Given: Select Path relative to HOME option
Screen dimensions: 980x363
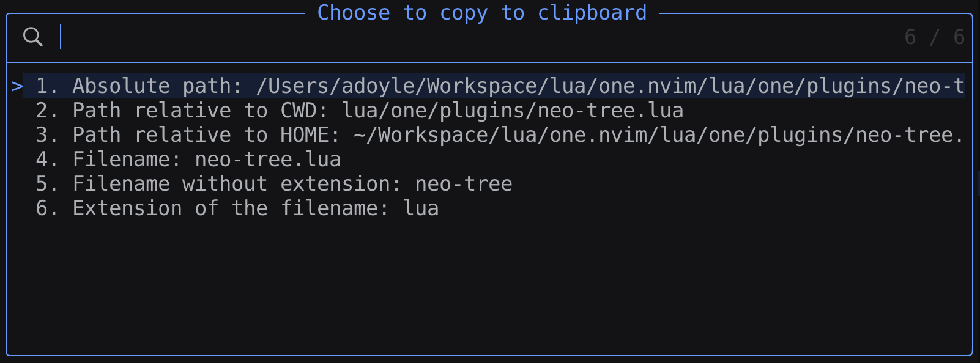Looking at the screenshot, I should pyautogui.click(x=245, y=134).
